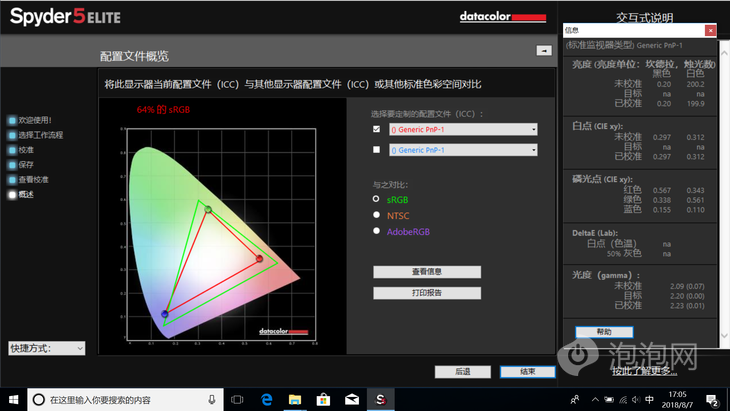Select the 选择工作流程 sidebar step
Image resolution: width=730 pixels, height=411 pixels.
(x=35, y=135)
